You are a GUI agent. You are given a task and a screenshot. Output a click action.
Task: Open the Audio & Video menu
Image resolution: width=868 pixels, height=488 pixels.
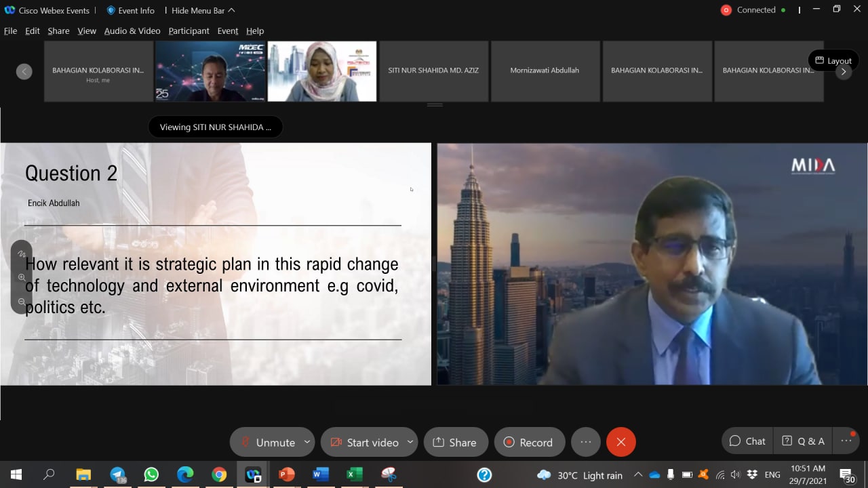pyautogui.click(x=132, y=30)
